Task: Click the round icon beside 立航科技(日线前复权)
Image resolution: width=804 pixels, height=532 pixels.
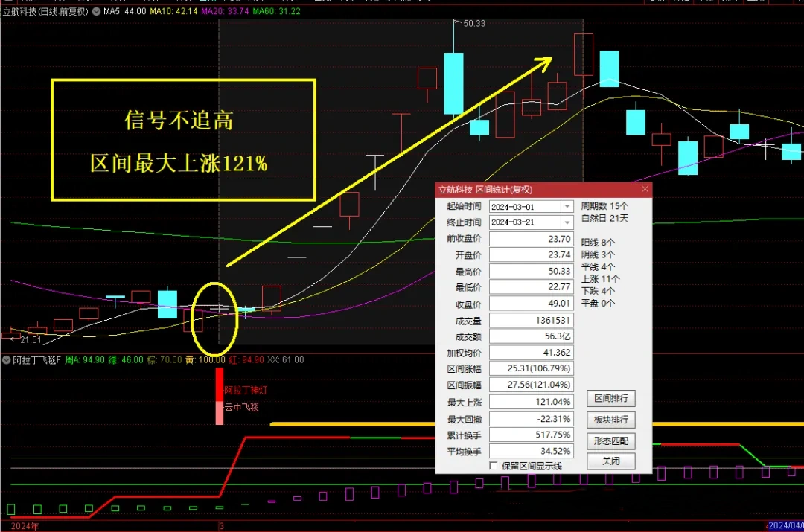Action: tap(96, 11)
